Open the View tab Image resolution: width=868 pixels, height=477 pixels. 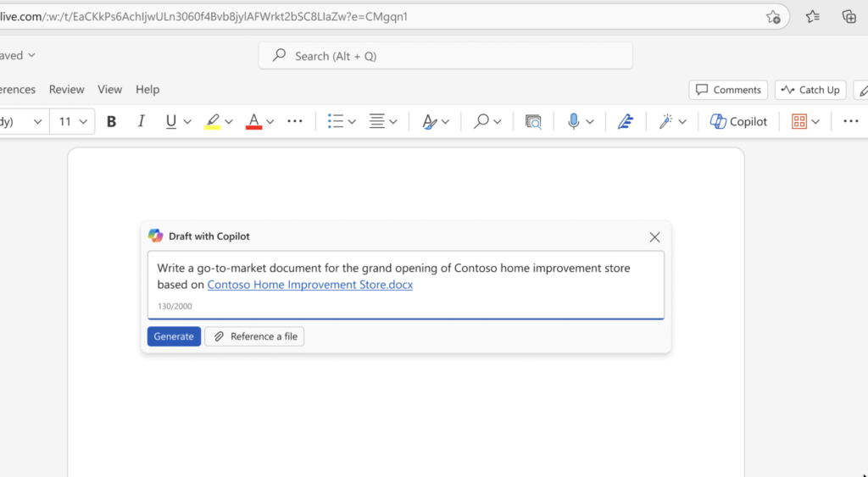pyautogui.click(x=109, y=89)
